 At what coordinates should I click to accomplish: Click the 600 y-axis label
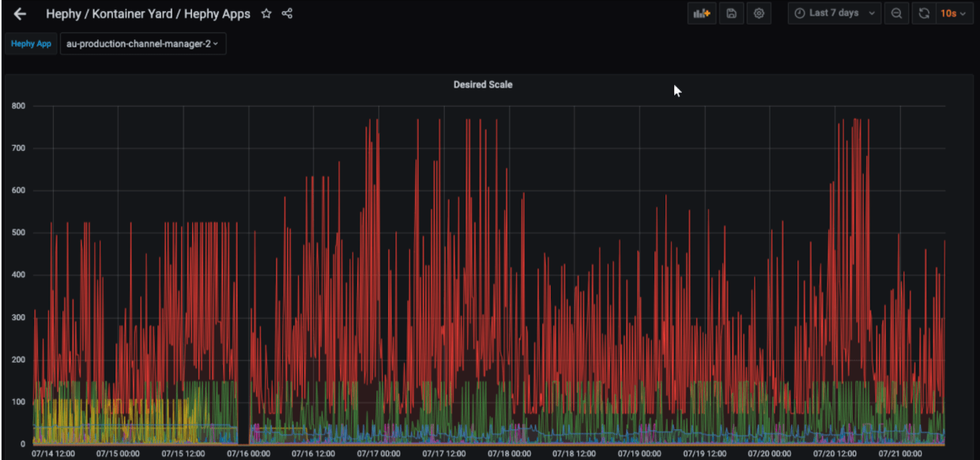[18, 190]
